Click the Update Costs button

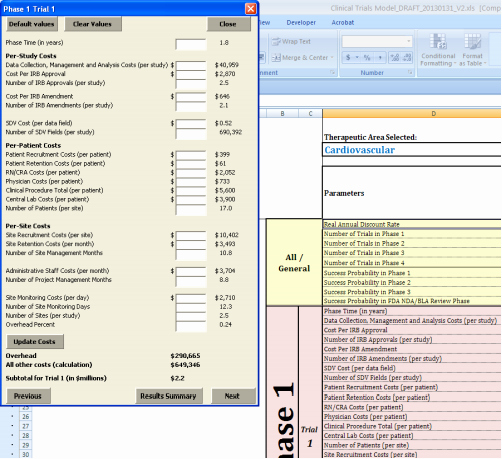click(35, 342)
